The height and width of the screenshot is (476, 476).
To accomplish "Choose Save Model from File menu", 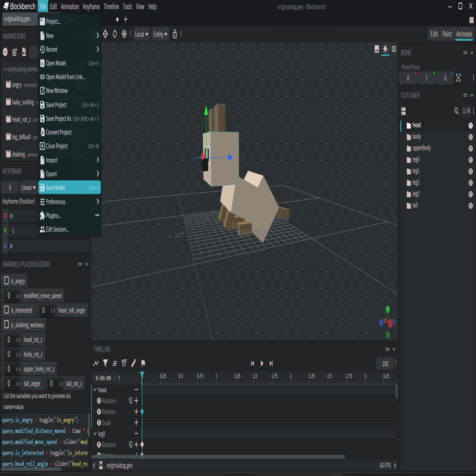I will tap(70, 188).
